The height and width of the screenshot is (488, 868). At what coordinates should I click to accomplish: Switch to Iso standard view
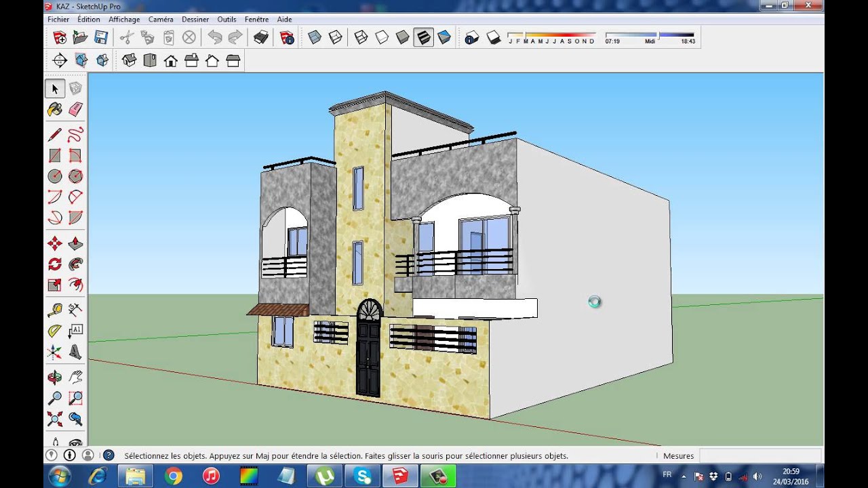[x=129, y=61]
